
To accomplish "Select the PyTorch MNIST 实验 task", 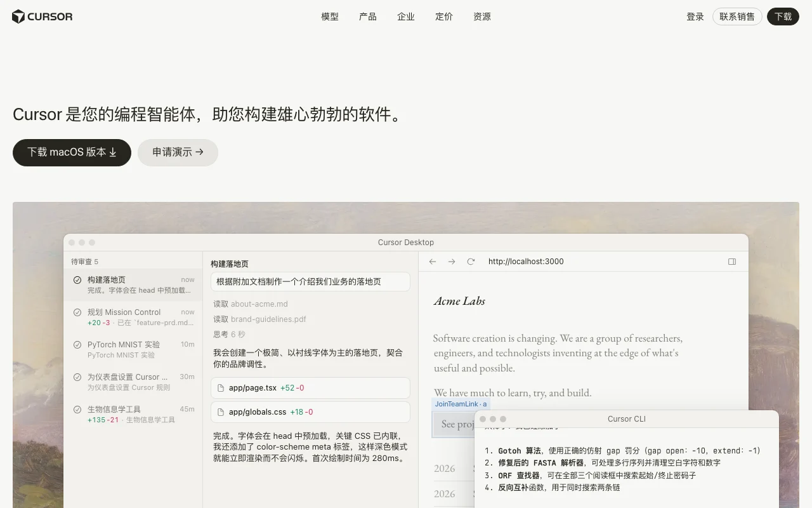I will (x=133, y=349).
